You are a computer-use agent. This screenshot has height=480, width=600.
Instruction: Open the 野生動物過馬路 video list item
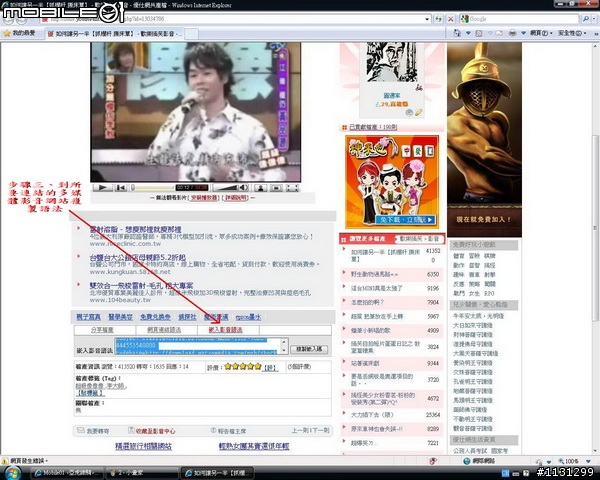click(374, 274)
